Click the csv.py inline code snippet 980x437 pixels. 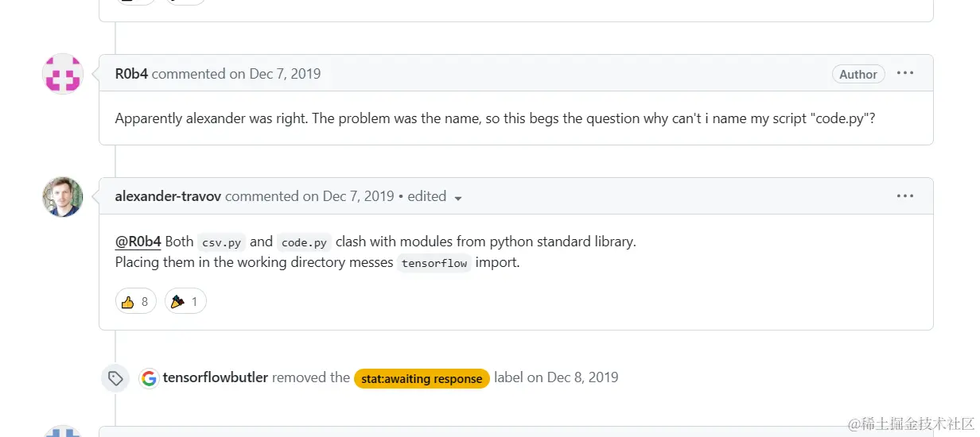(222, 242)
